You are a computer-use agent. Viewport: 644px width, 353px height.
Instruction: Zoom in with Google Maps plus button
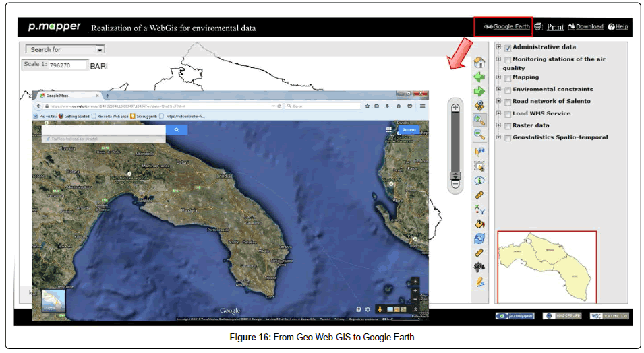pyautogui.click(x=415, y=290)
